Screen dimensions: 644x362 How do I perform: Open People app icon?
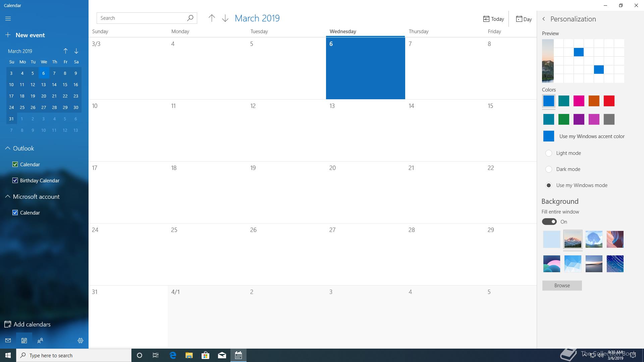[40, 341]
